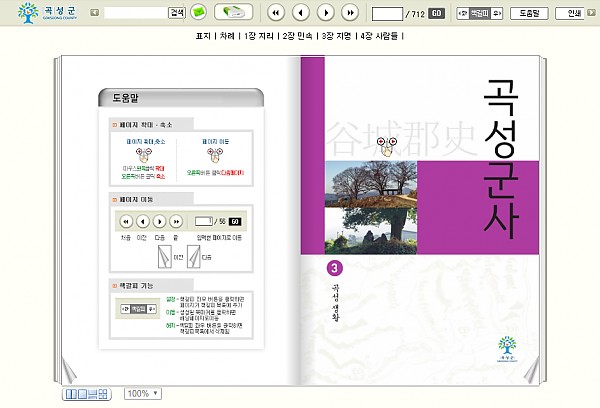600x408 pixels.
Task: Click the GO button
Action: 436,13
